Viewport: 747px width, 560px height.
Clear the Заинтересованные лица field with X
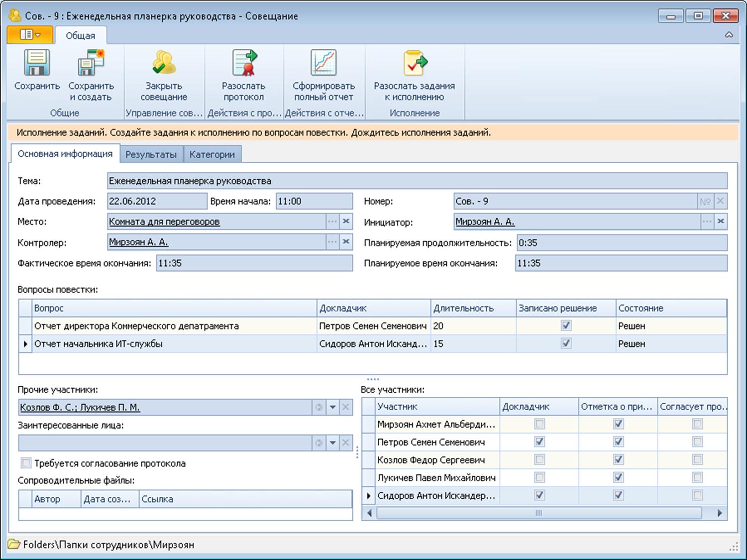[x=346, y=443]
